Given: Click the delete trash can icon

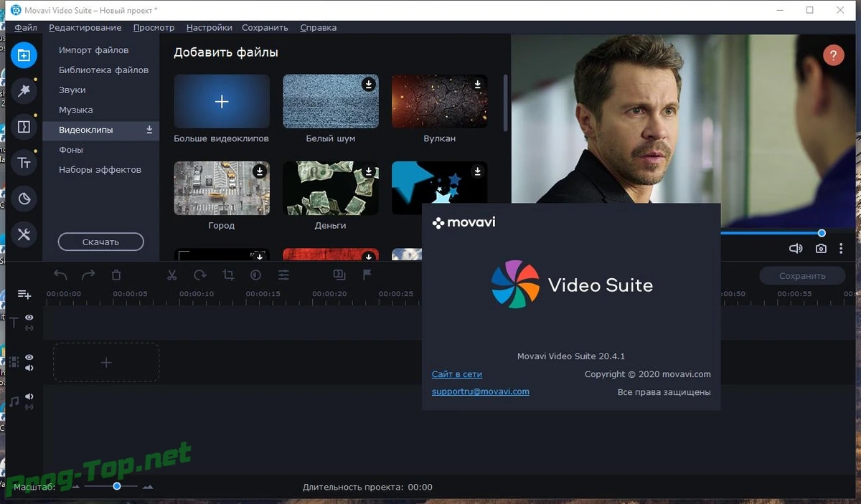Looking at the screenshot, I should 116,275.
